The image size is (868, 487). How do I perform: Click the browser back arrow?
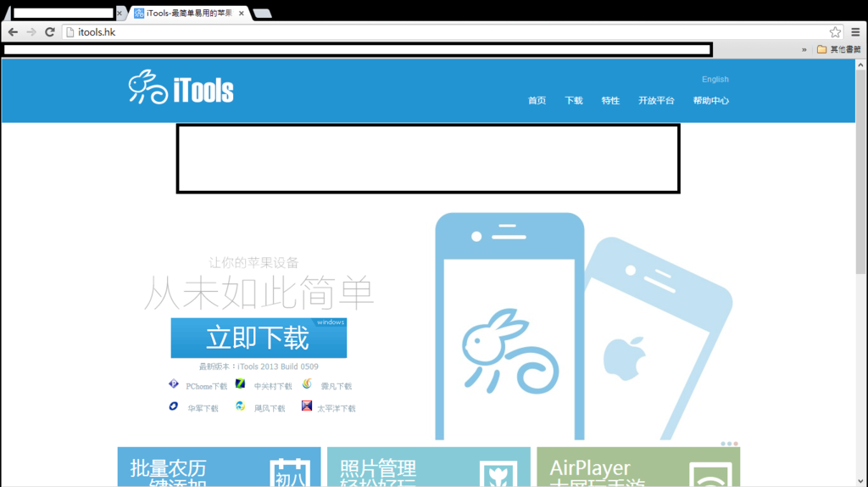(x=13, y=32)
